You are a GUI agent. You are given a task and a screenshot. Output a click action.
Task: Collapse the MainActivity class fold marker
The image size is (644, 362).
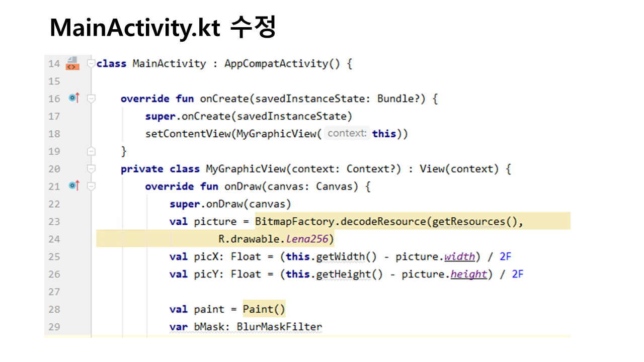(91, 63)
